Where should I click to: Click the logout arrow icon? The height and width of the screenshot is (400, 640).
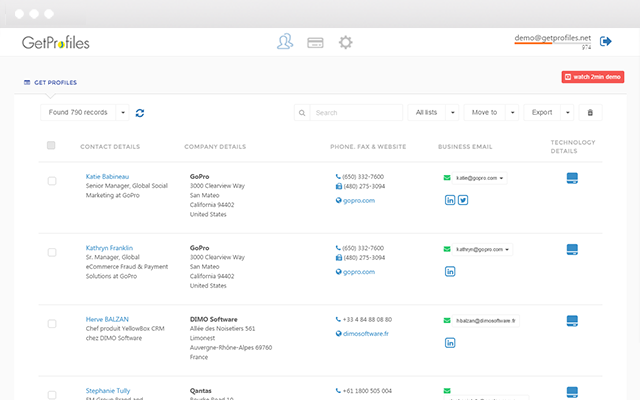[x=605, y=41]
